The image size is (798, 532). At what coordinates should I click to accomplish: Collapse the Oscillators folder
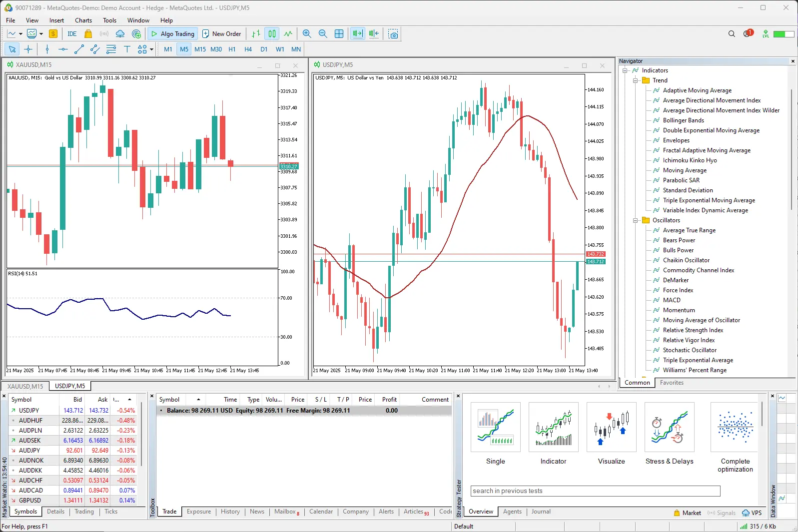coord(635,220)
